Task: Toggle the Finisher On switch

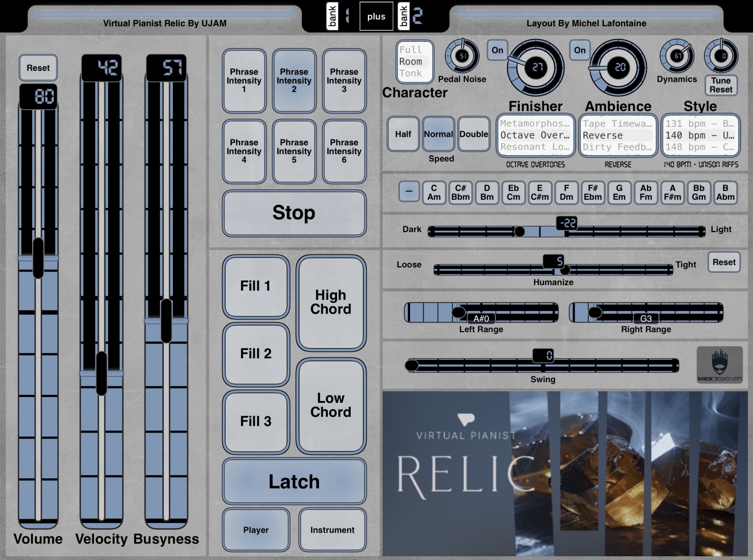Action: point(497,50)
